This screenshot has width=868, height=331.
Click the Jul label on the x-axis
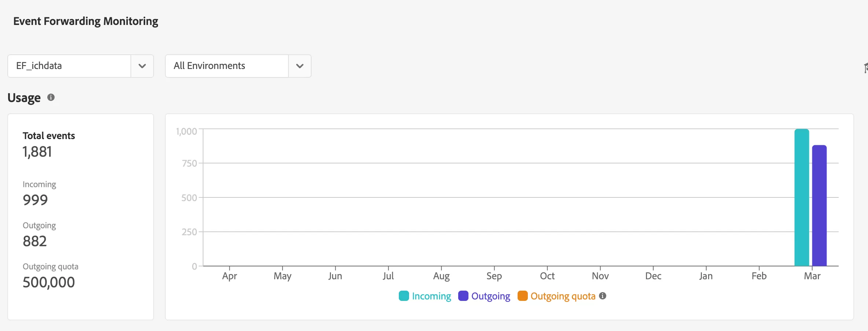(x=388, y=276)
